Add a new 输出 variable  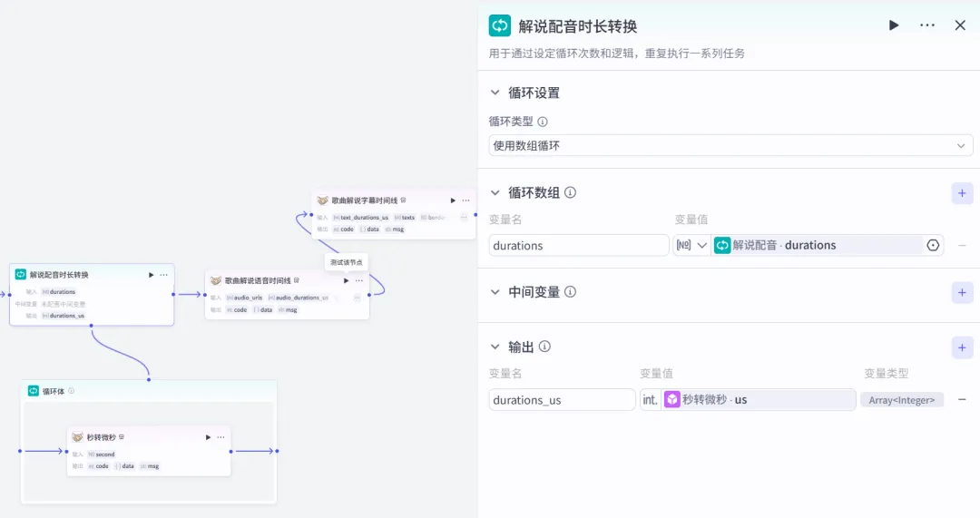click(x=962, y=347)
